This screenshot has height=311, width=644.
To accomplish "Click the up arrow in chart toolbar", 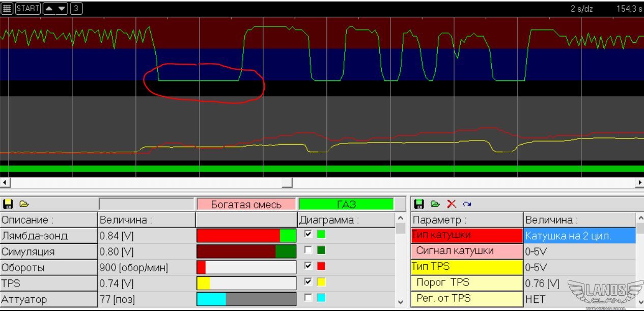I will tap(49, 9).
